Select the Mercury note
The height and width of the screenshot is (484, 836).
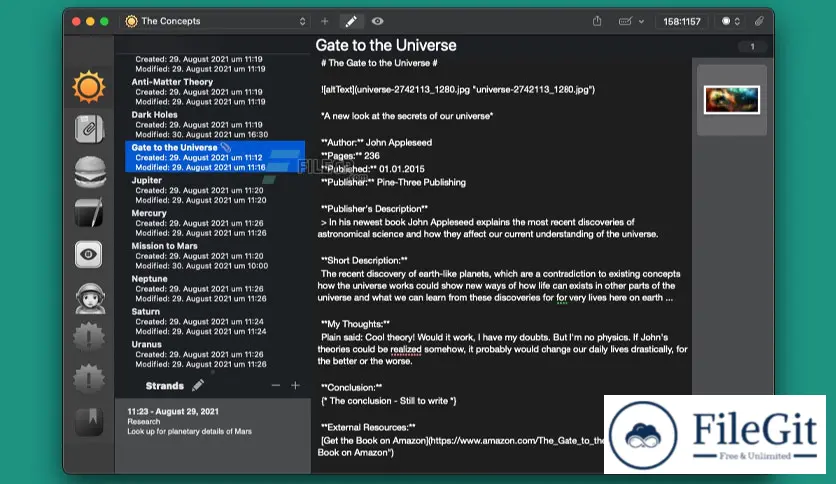tap(215, 223)
